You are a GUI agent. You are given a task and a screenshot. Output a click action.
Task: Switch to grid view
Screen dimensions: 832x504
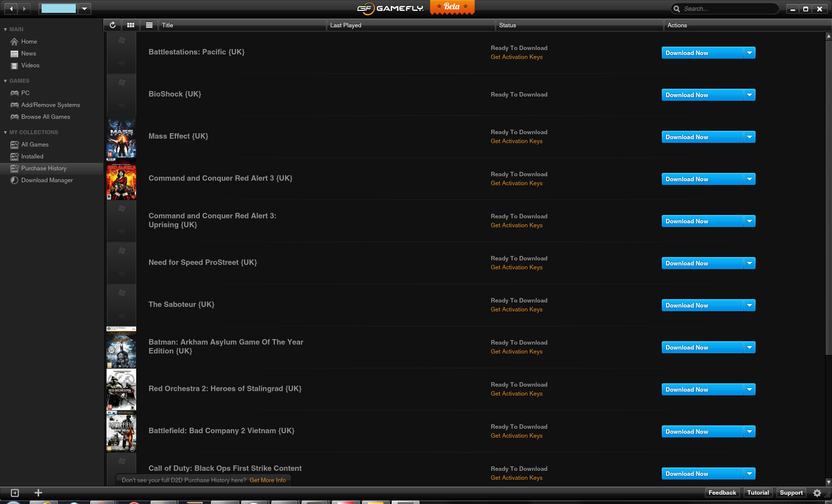coord(131,25)
